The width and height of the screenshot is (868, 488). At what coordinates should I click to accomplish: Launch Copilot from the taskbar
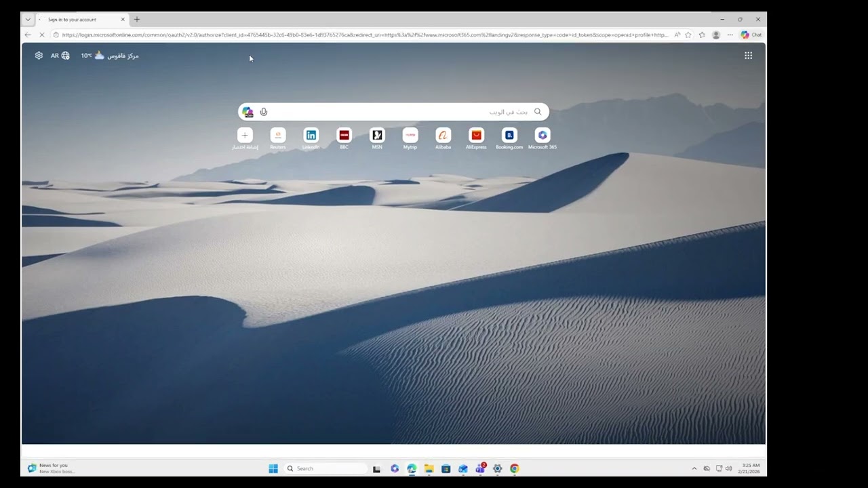pyautogui.click(x=395, y=468)
